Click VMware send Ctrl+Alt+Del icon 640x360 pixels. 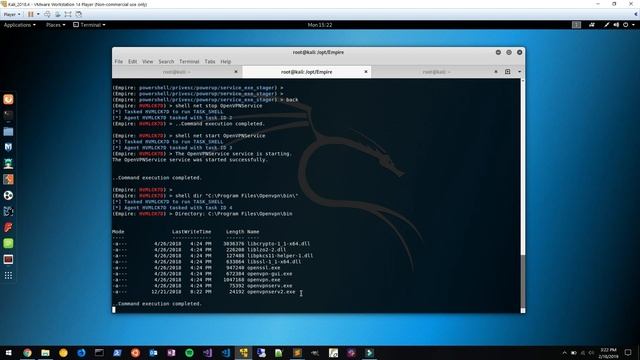(47, 14)
